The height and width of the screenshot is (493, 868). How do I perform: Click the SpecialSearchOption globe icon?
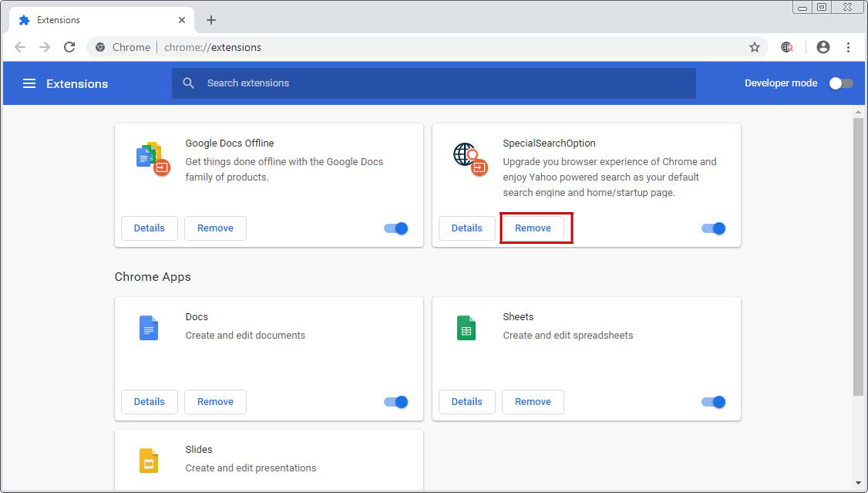point(470,159)
